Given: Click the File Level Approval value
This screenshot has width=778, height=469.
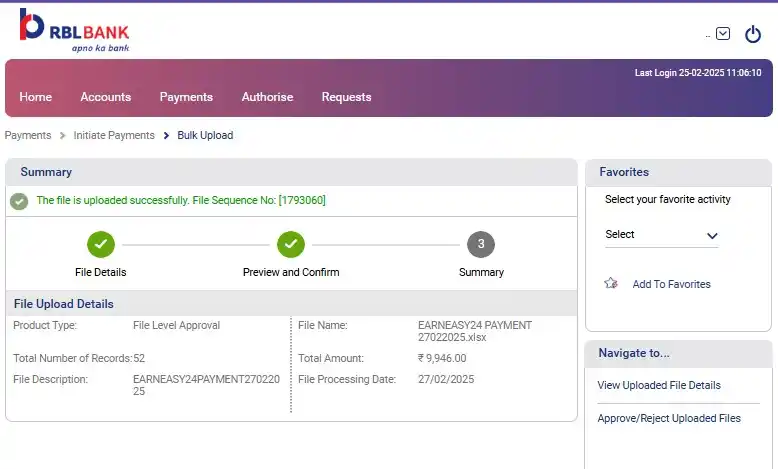Looking at the screenshot, I should 176,325.
